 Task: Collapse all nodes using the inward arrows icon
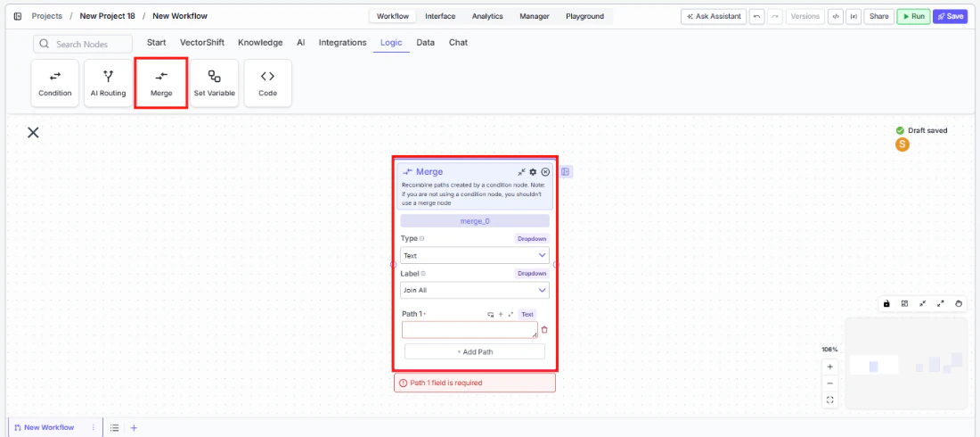click(922, 303)
